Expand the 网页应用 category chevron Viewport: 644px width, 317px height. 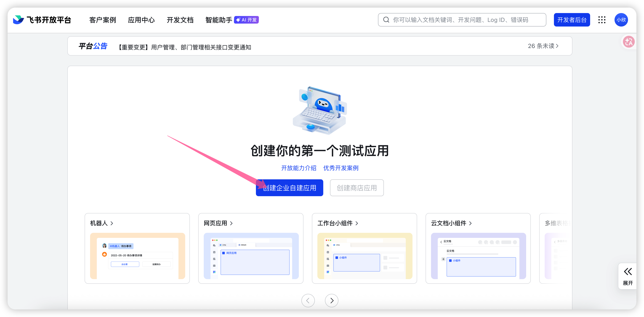pos(231,223)
